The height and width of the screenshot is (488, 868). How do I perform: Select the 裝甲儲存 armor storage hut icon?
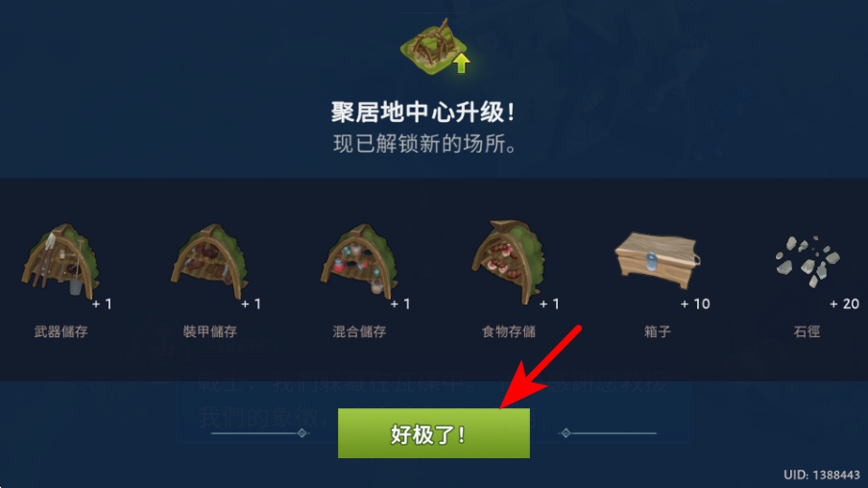pyautogui.click(x=210, y=261)
